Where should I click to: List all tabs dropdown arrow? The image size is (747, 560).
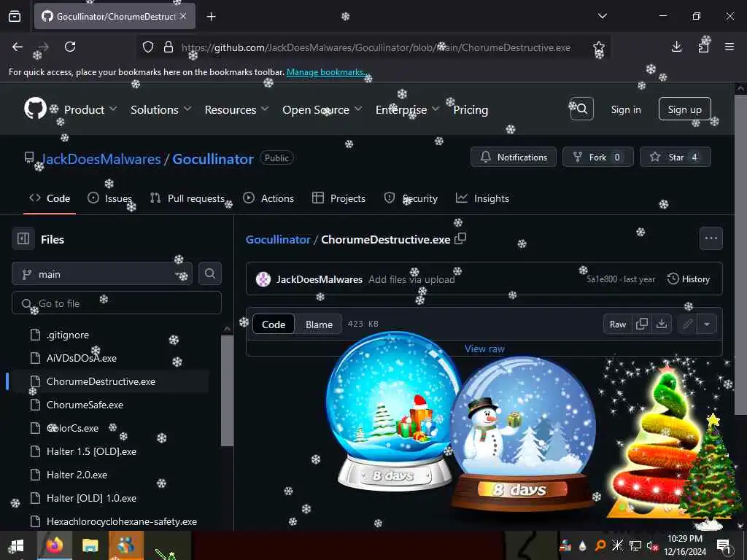(602, 16)
